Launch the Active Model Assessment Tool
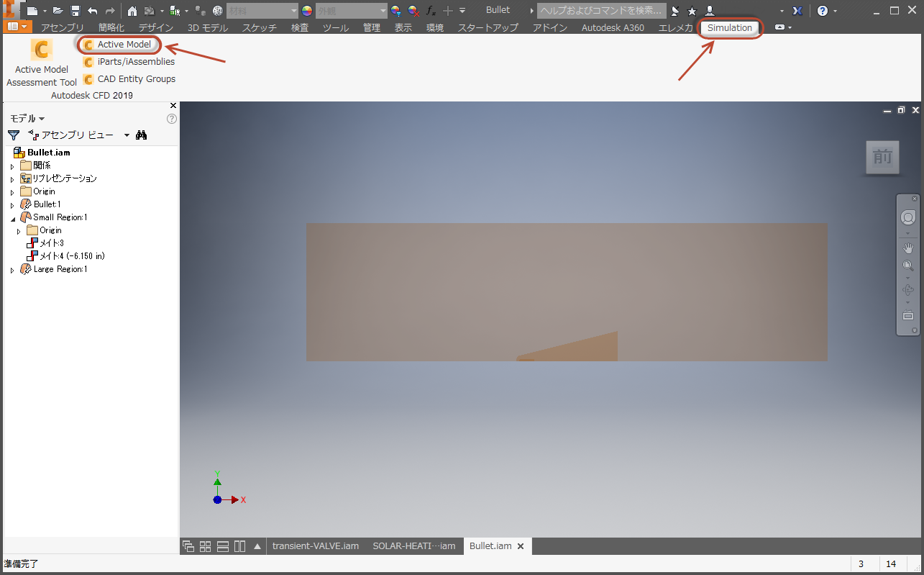The image size is (924, 575). [42, 63]
